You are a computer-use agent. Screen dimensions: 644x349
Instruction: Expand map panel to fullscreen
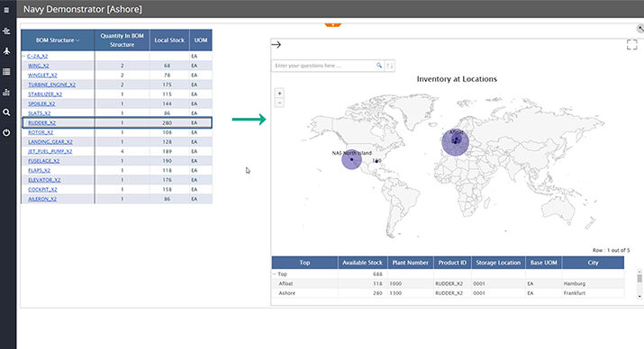tap(631, 44)
